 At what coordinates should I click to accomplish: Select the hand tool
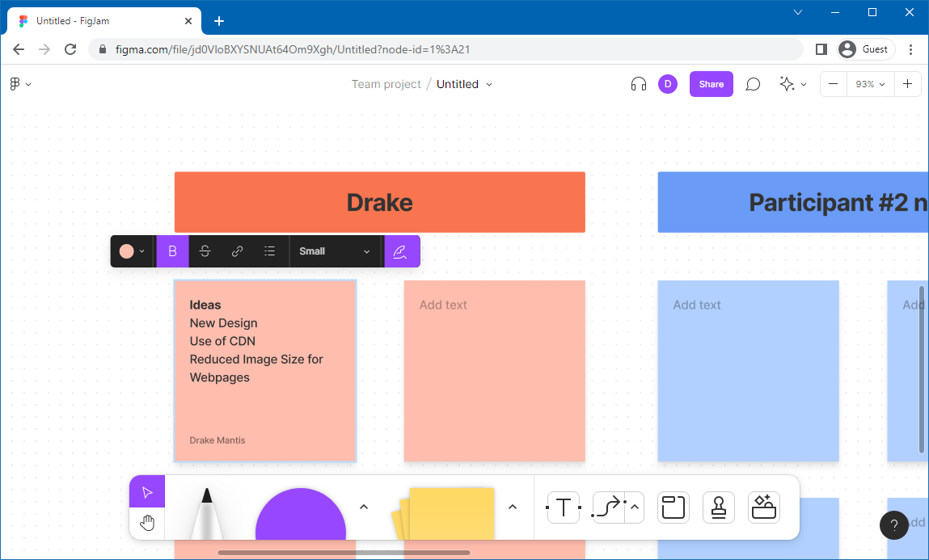(x=147, y=523)
